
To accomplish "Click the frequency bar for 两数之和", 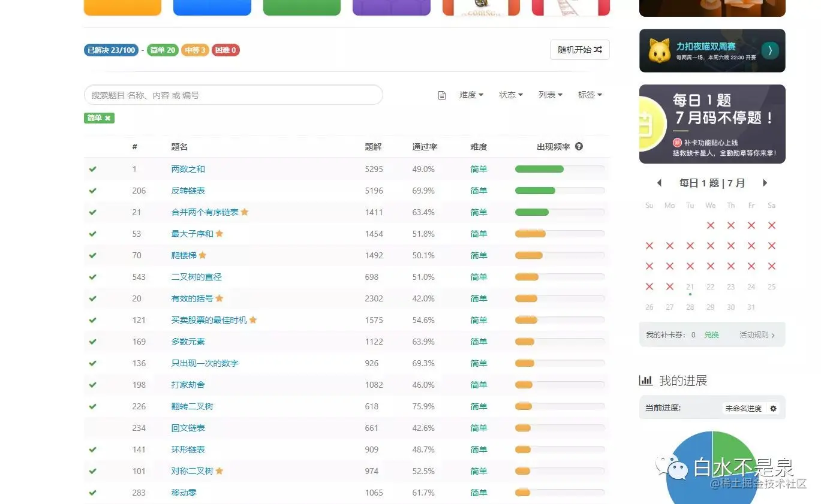I will click(x=560, y=169).
